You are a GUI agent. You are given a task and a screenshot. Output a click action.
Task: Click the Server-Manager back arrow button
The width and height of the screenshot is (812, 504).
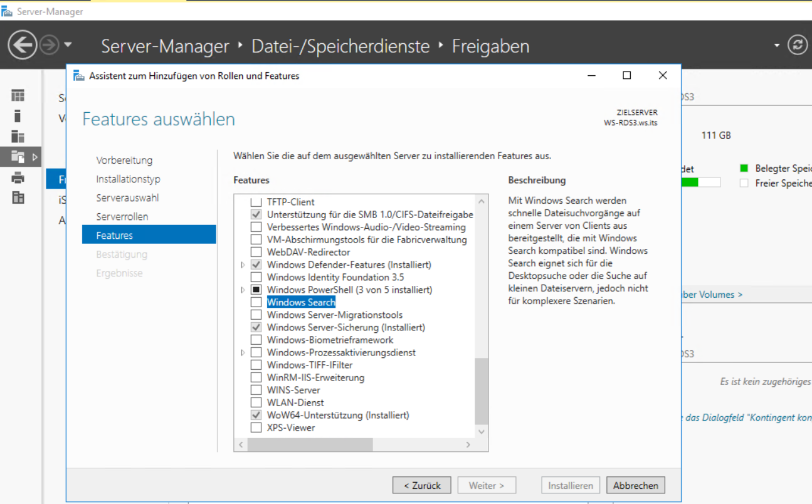click(23, 45)
